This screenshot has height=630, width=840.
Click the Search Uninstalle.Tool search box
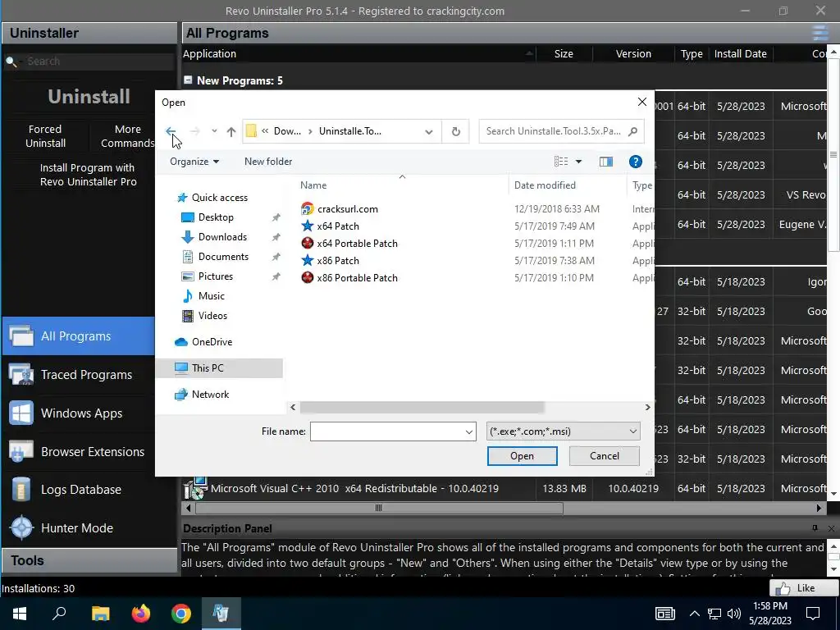click(561, 131)
